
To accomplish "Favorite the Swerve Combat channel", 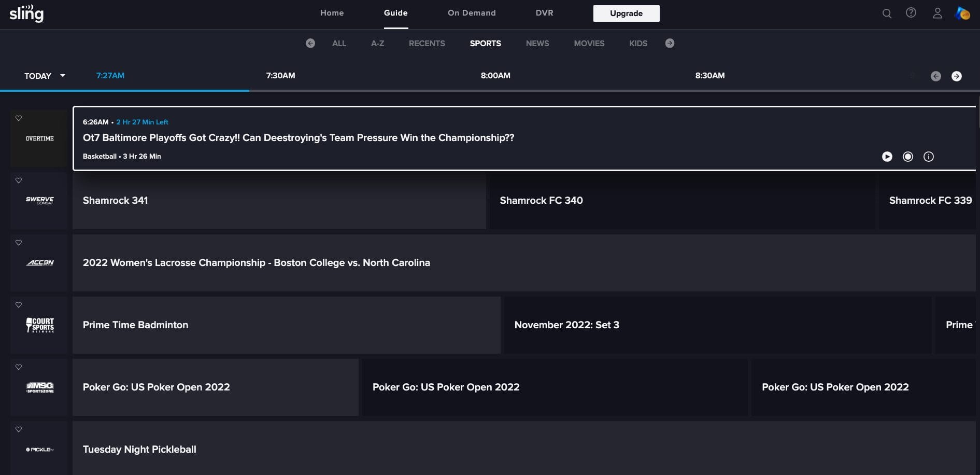I will (19, 180).
